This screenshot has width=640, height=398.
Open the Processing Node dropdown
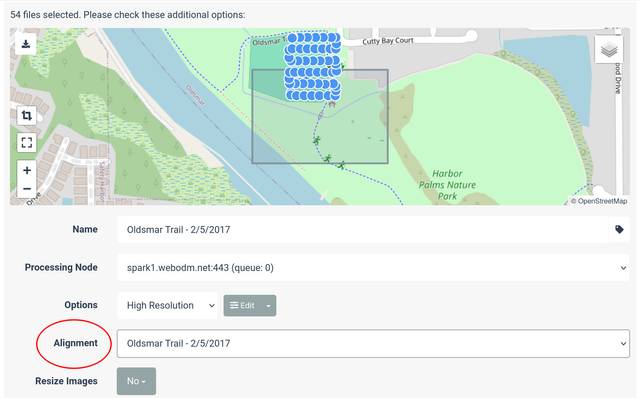coord(373,268)
